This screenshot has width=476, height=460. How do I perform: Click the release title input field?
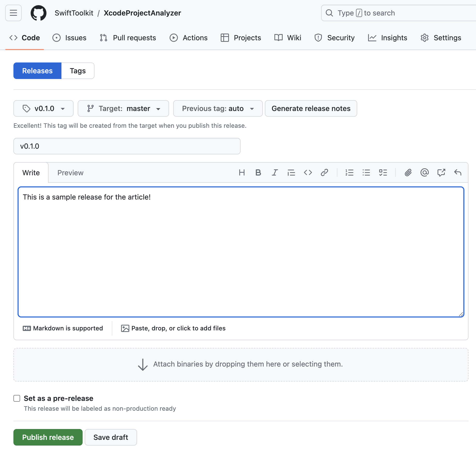point(127,146)
